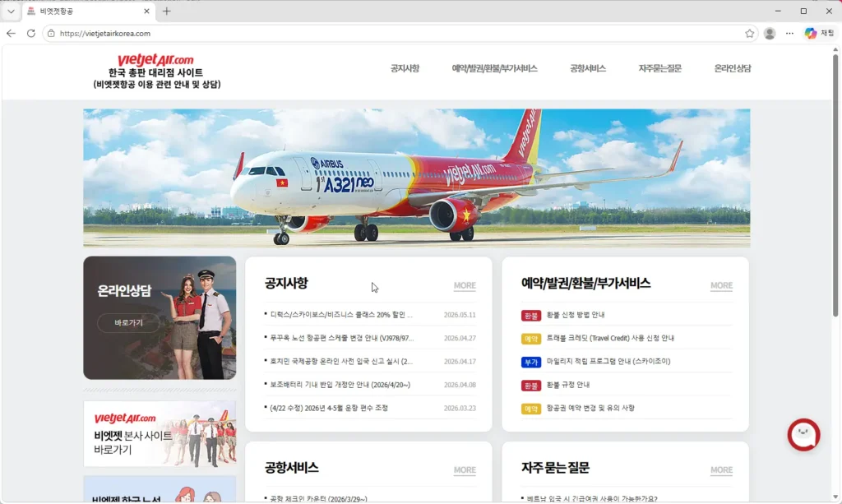842x504 pixels.
Task: Open the 공지사항 nav menu
Action: pyautogui.click(x=405, y=68)
